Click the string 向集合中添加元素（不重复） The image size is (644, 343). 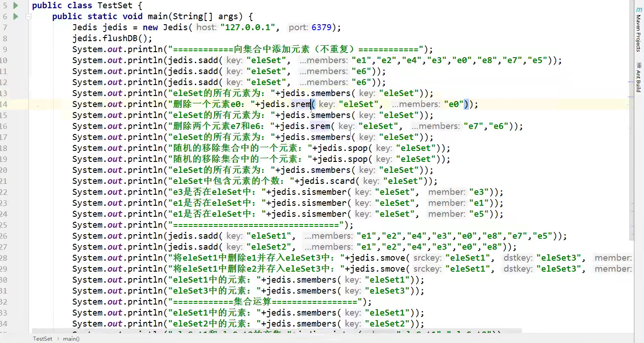(x=295, y=49)
